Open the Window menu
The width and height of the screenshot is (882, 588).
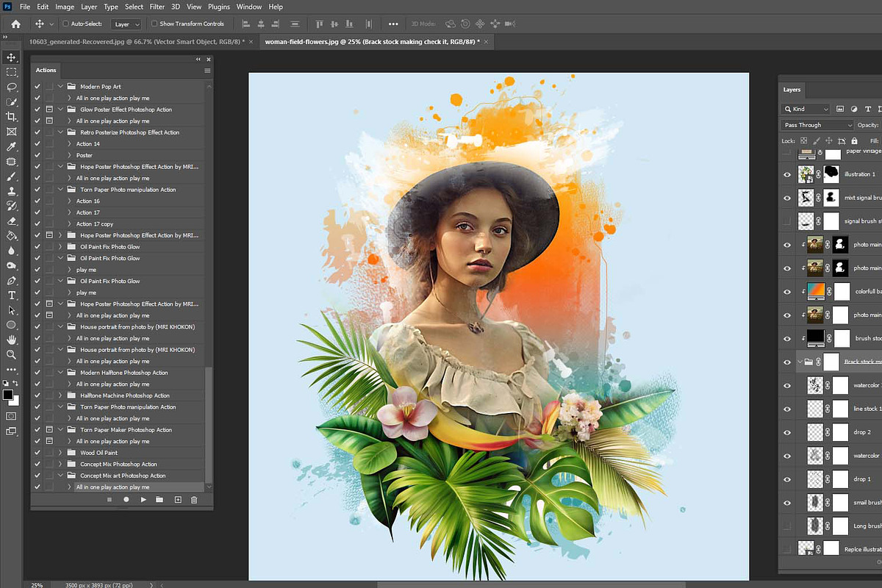click(249, 7)
